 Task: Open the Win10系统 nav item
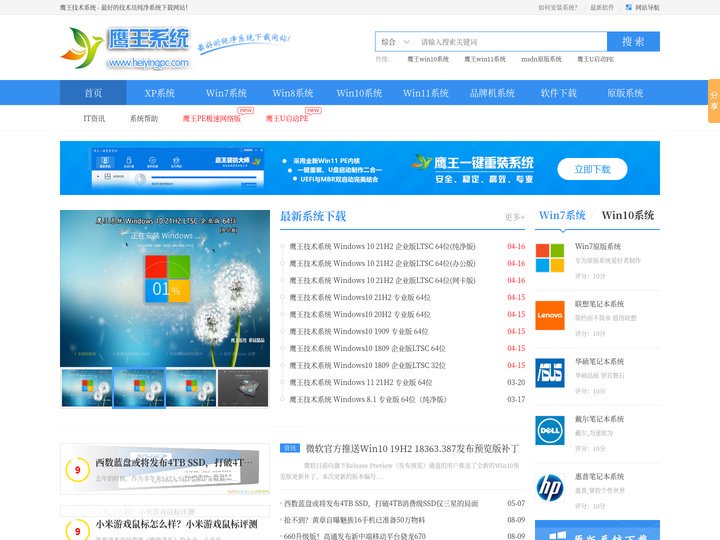click(x=360, y=93)
